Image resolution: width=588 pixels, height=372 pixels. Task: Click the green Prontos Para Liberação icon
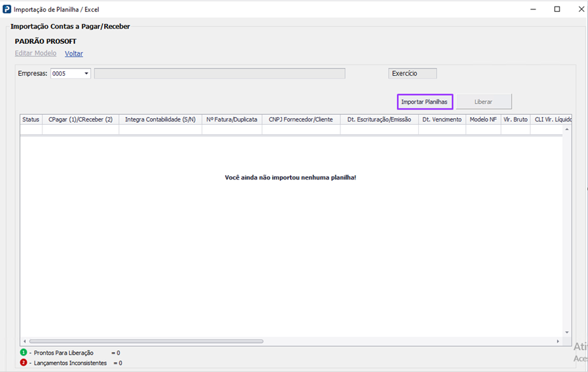(24, 353)
